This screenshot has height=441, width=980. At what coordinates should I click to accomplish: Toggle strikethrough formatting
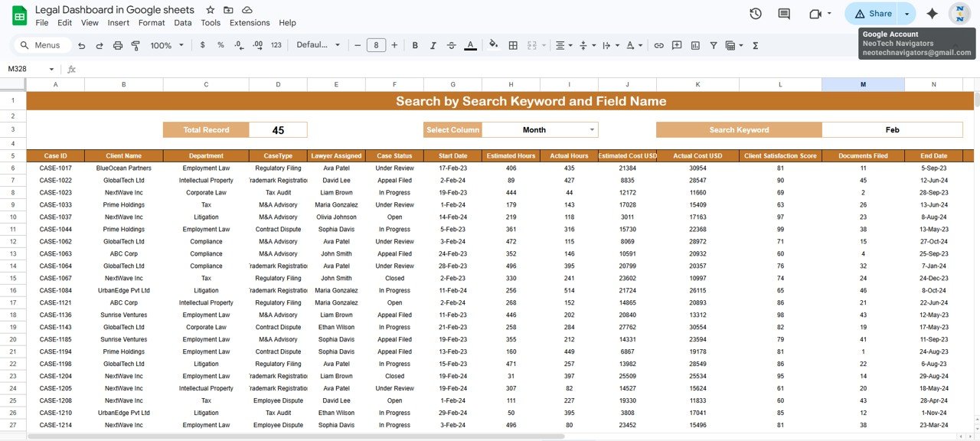[452, 45]
